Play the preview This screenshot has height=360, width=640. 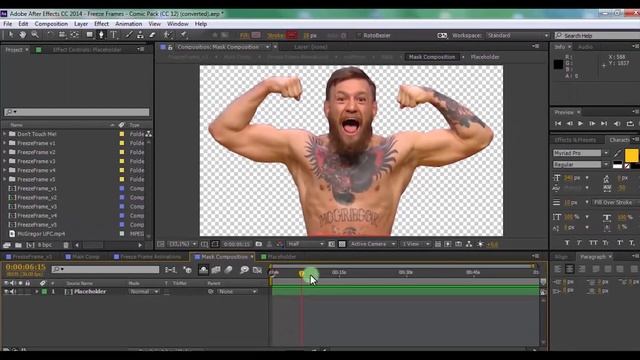(x=580, y=124)
